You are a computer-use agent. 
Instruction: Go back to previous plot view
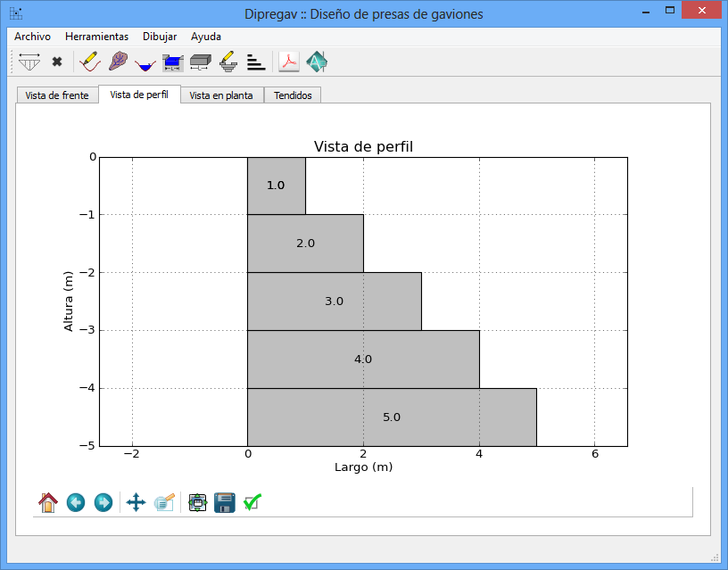point(76,502)
